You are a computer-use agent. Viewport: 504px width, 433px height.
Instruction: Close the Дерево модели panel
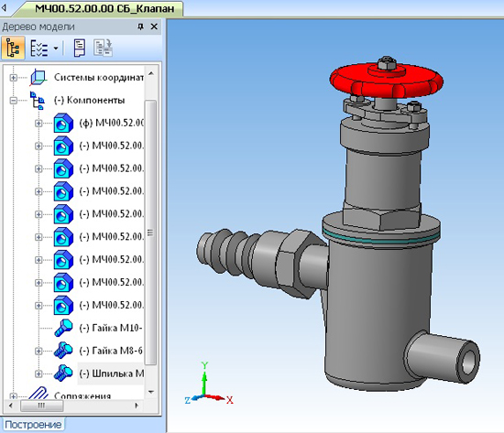click(x=154, y=27)
